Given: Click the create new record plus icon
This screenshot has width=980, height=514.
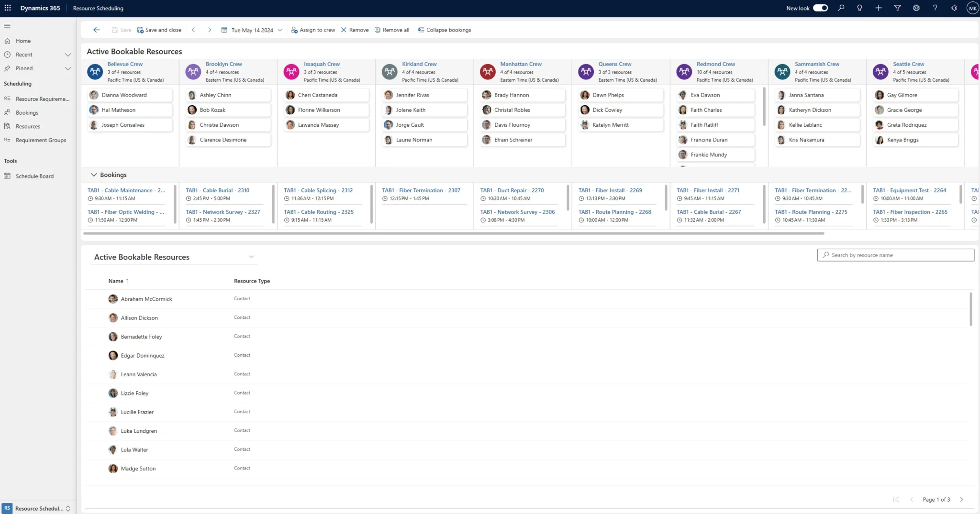Looking at the screenshot, I should point(878,8).
